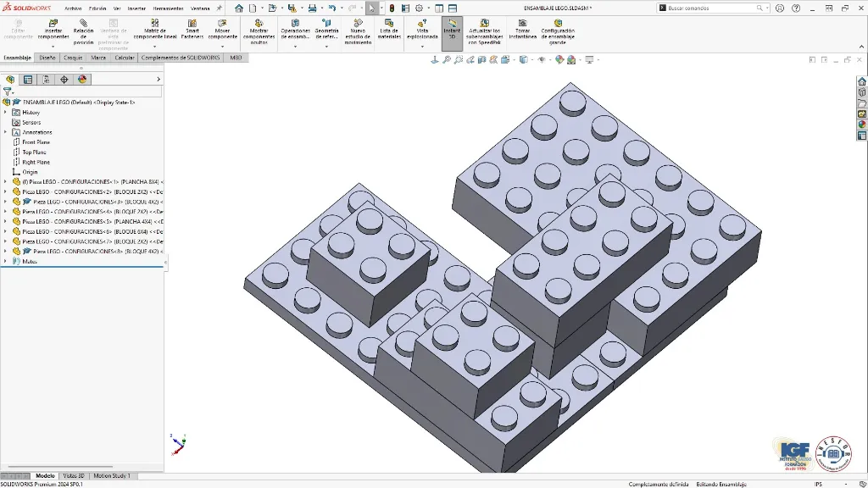
Task: Click Relación de posición mate tool
Action: click(83, 32)
